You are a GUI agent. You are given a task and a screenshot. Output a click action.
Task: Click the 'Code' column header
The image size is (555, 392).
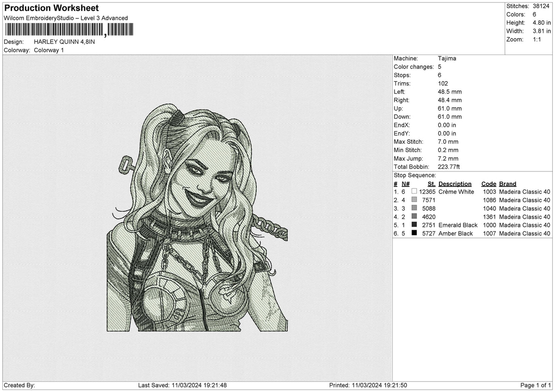click(x=489, y=184)
